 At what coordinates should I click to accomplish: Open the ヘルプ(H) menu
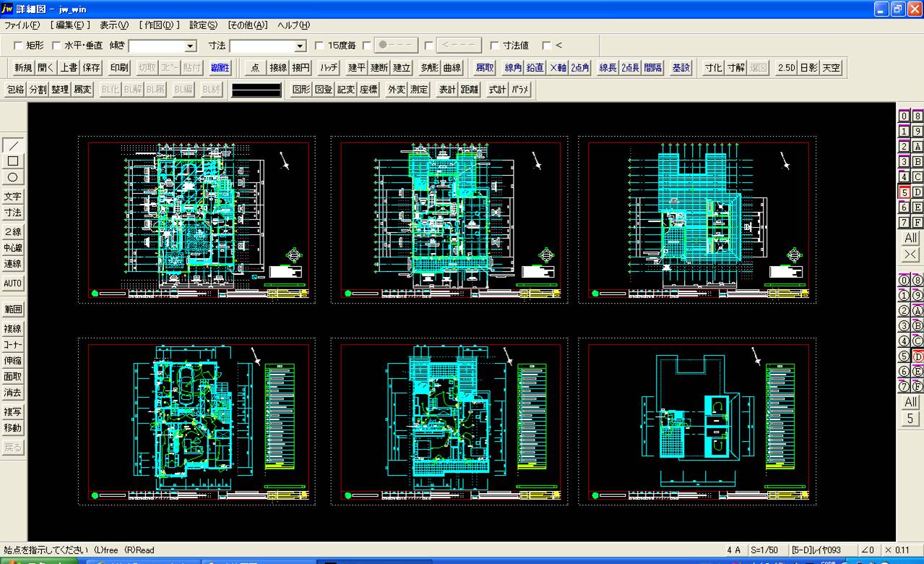pyautogui.click(x=294, y=25)
